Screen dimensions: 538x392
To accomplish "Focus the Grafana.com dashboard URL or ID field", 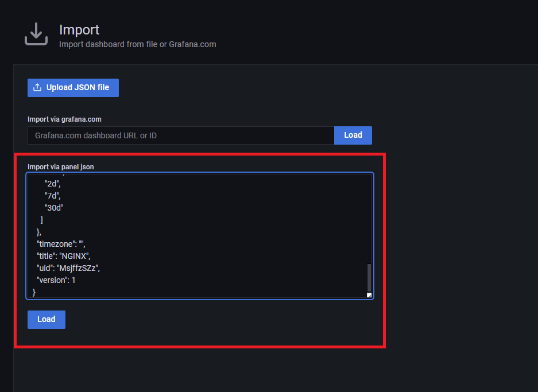I will tap(181, 135).
